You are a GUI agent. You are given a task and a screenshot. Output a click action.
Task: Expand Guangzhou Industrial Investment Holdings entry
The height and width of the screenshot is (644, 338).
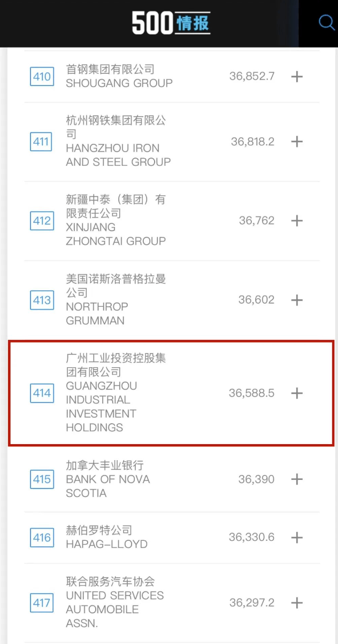(x=297, y=393)
